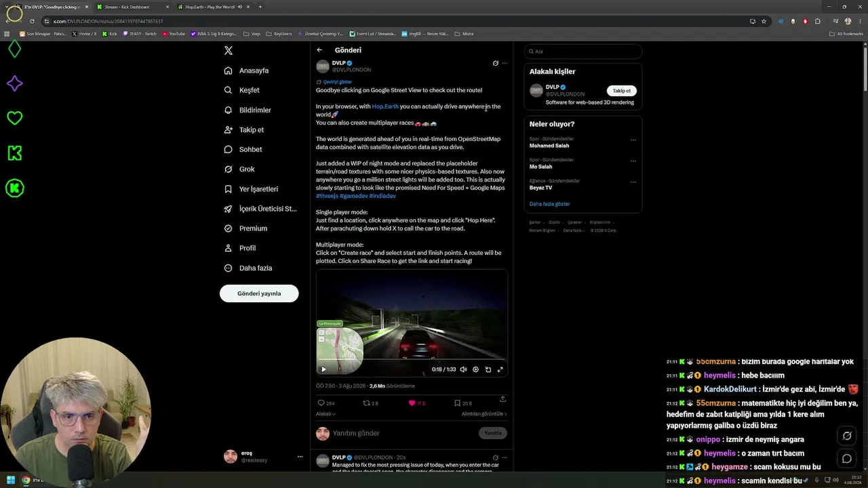Open Grok from the sidebar
The width and height of the screenshot is (868, 488).
(x=239, y=169)
